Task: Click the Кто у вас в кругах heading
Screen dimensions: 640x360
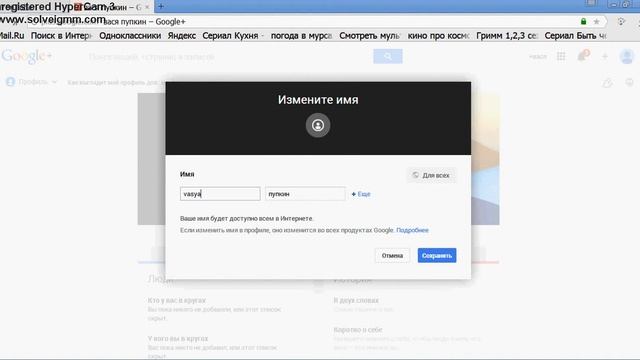Action: pos(177,300)
